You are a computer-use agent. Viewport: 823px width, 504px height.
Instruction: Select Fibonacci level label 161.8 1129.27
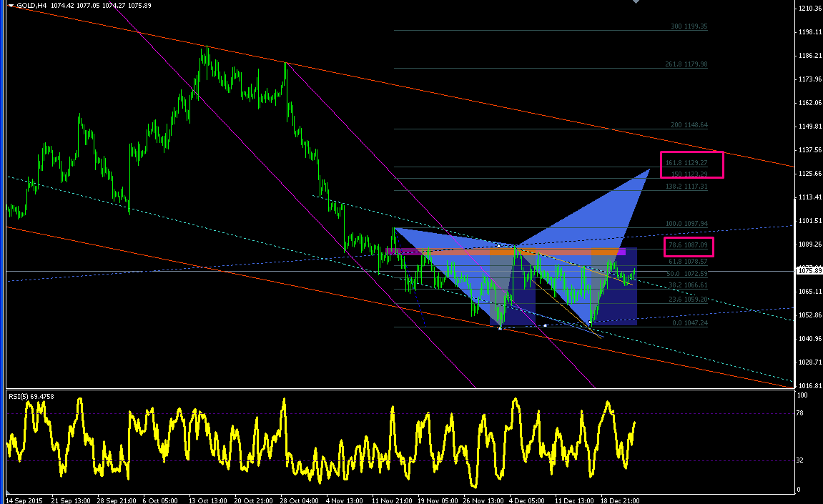686,163
